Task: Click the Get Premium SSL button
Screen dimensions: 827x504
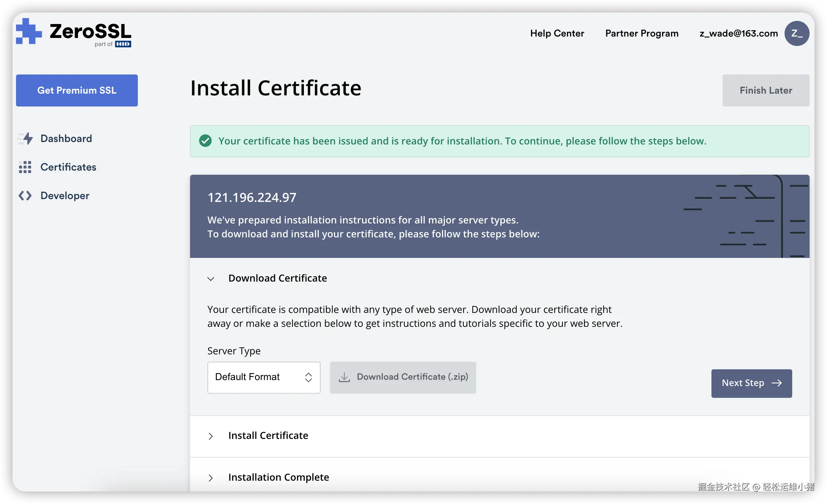Action: pyautogui.click(x=77, y=90)
